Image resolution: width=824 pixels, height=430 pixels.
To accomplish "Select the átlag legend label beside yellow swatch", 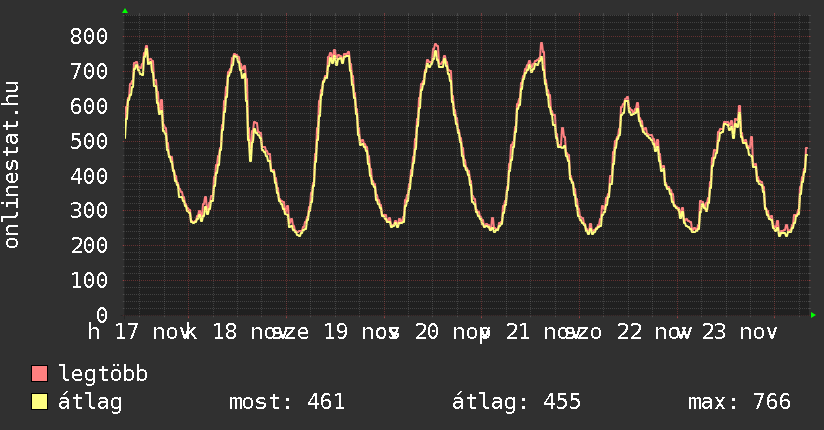I will [90, 402].
